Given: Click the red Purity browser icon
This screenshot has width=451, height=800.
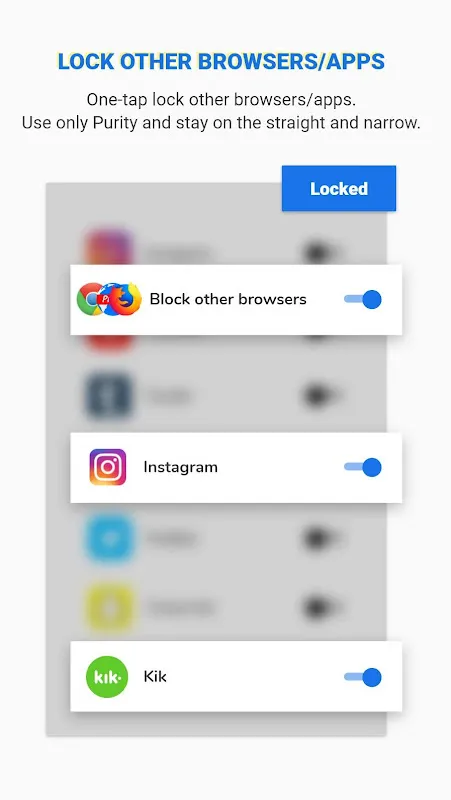Looking at the screenshot, I should (x=106, y=299).
